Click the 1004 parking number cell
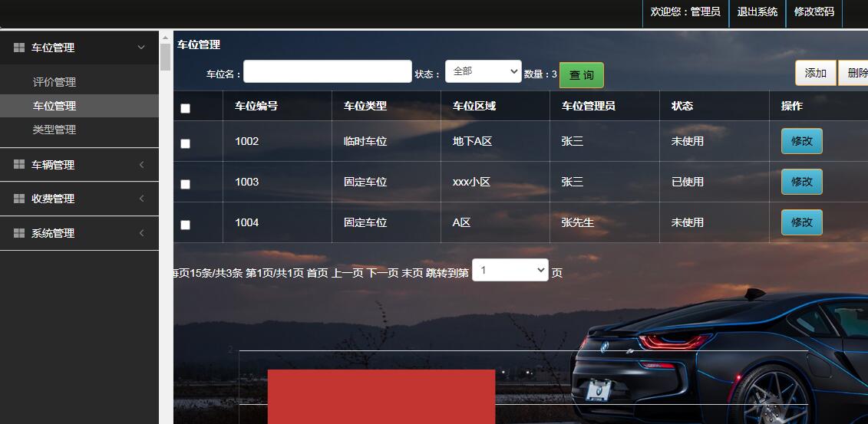Screen dimensions: 868x424 click(247, 222)
